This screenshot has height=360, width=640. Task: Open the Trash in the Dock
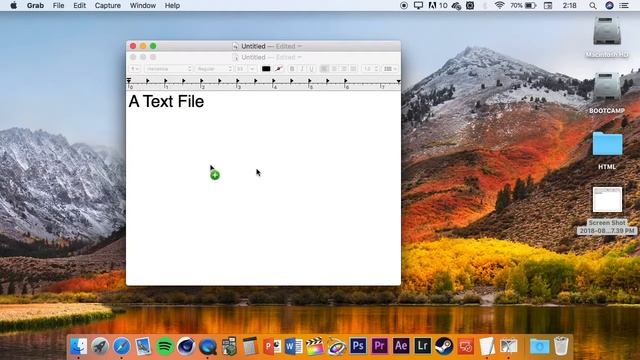pyautogui.click(x=561, y=346)
